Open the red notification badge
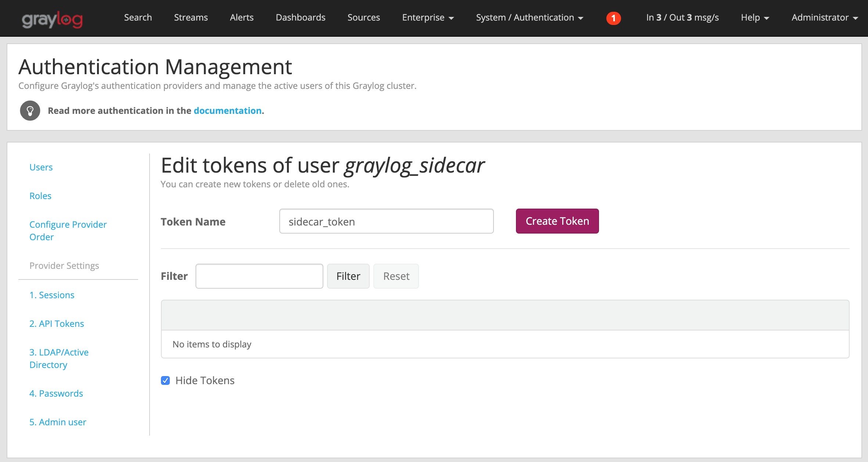The height and width of the screenshot is (462, 868). [613, 18]
